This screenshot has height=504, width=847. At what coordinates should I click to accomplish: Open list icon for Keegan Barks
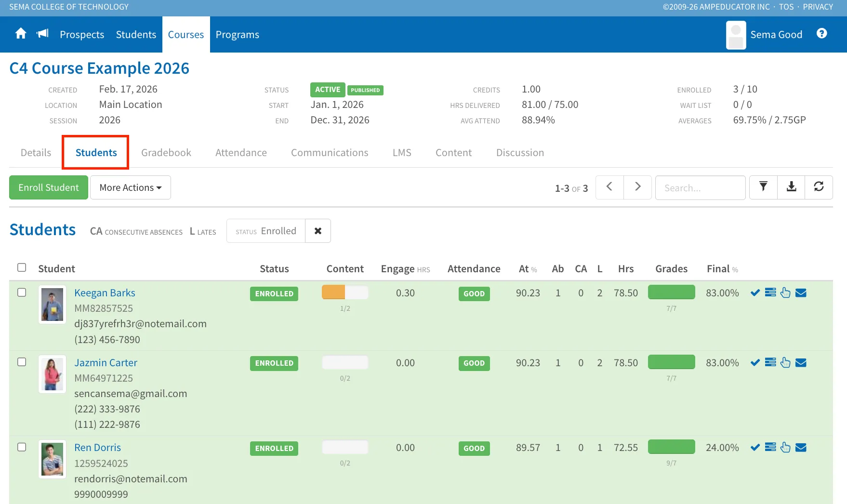(770, 292)
